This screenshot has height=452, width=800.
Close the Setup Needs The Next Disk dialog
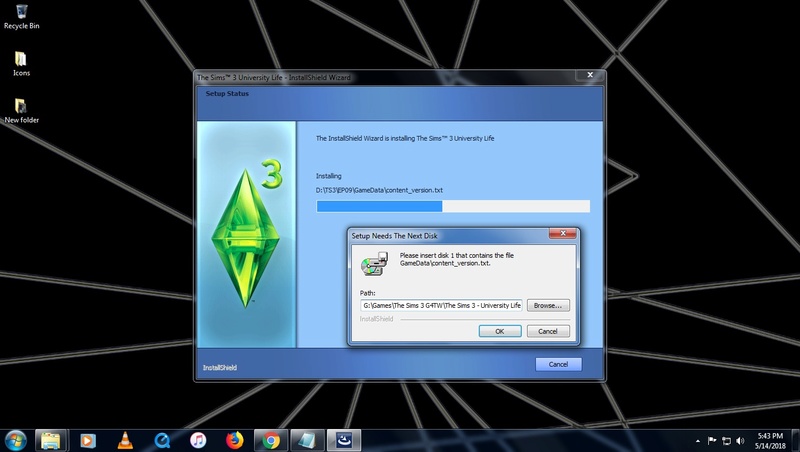[563, 233]
